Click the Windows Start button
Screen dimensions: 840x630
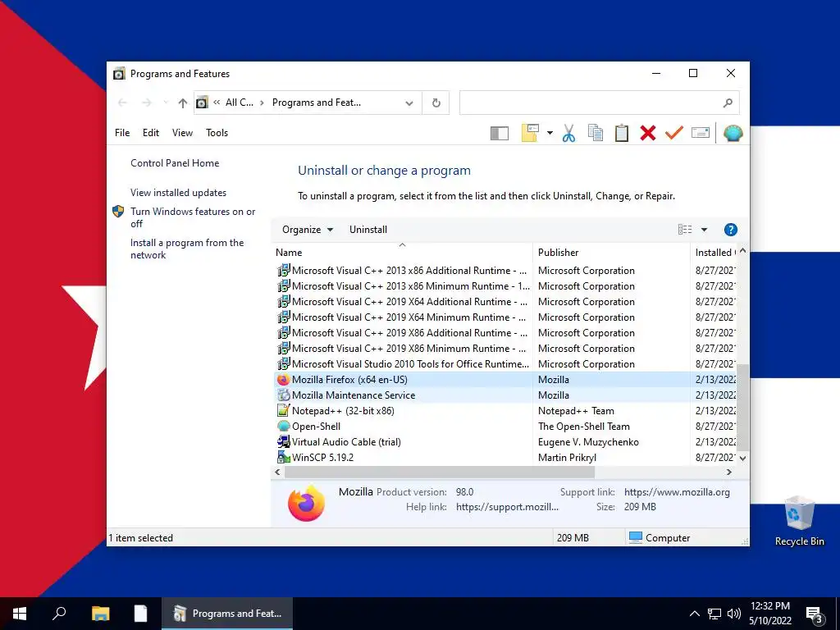coord(20,614)
